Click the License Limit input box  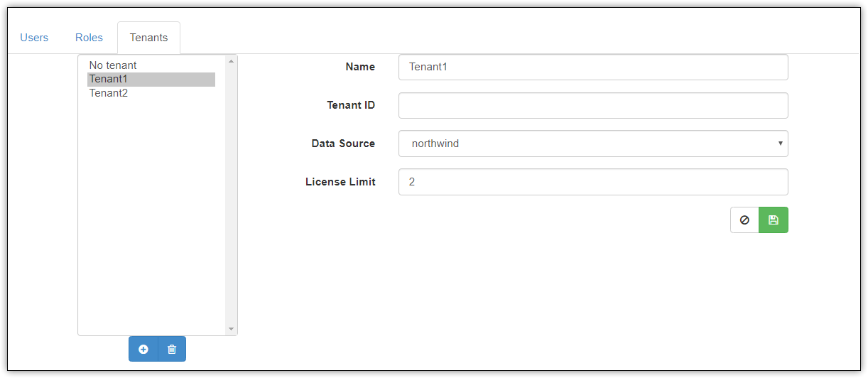coord(593,182)
